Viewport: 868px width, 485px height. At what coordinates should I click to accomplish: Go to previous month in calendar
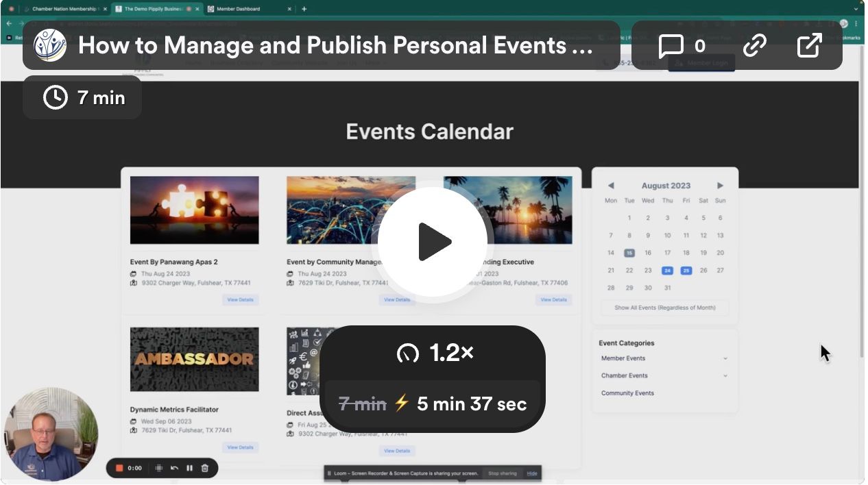coord(611,186)
